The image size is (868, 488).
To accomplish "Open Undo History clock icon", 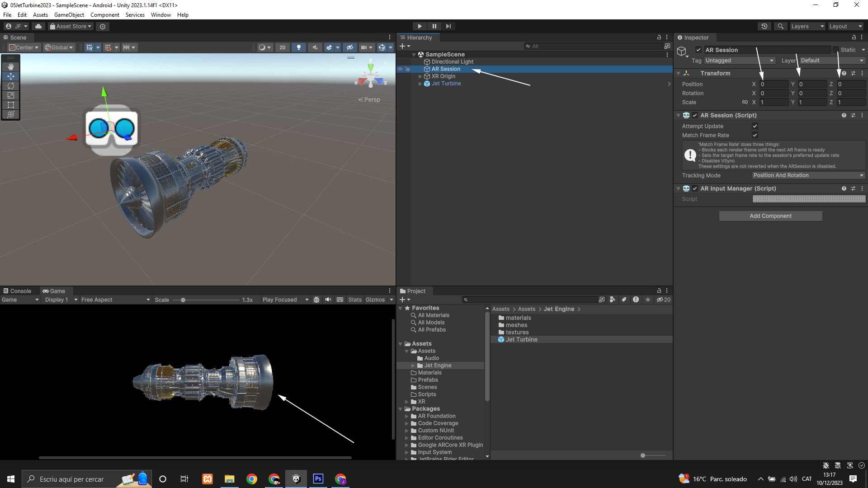I will pyautogui.click(x=764, y=26).
